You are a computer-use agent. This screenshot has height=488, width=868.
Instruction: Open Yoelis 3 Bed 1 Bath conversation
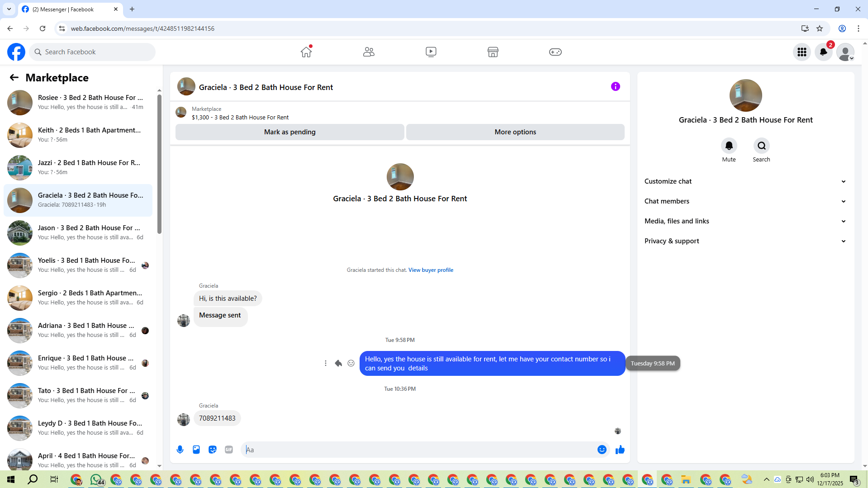[x=78, y=265]
